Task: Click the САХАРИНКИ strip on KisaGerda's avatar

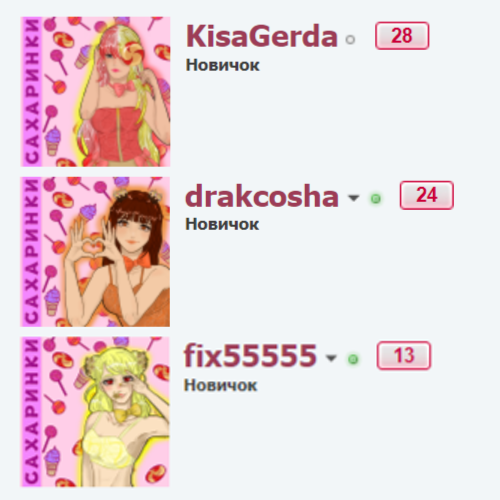Action: pyautogui.click(x=32, y=92)
